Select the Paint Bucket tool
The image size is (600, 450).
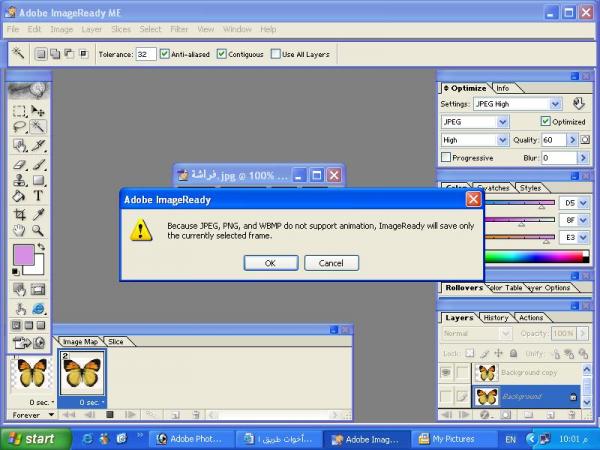coord(19,196)
